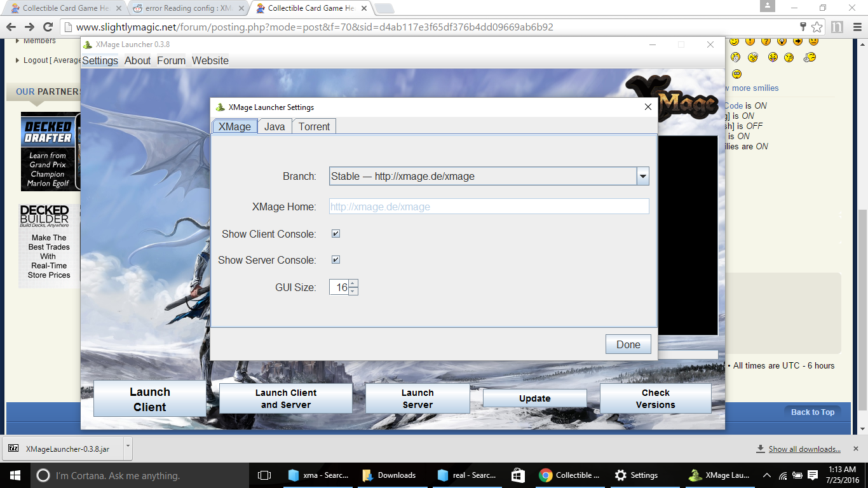
Task: Switch to the Java tab
Action: [x=275, y=126]
